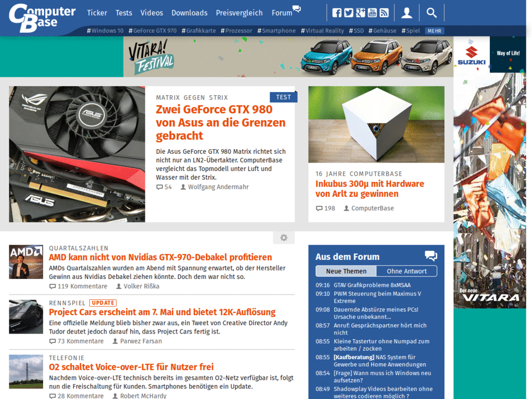Image resolution: width=532 pixels, height=399 pixels.
Task: Open the Downloads menu item
Action: (189, 13)
